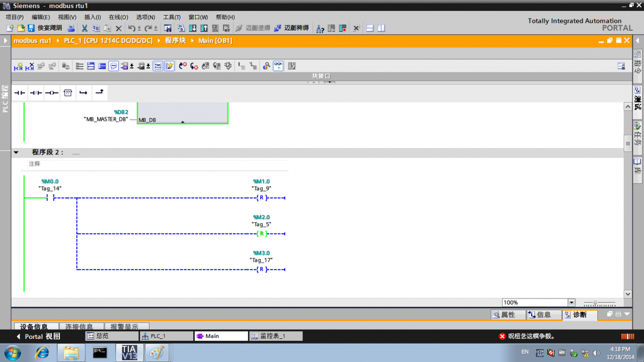This screenshot has height=362, width=644.
Task: Click the Delete network icon in editor toolbar
Action: pyautogui.click(x=30, y=66)
